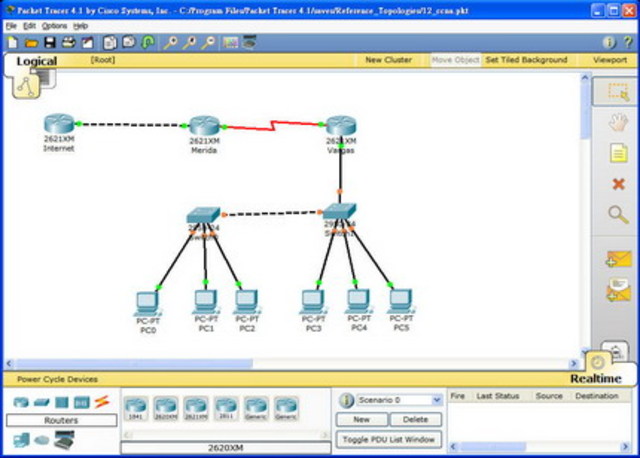This screenshot has height=458, width=640.
Task: Click the Destination column header in PDU list
Action: 597,396
